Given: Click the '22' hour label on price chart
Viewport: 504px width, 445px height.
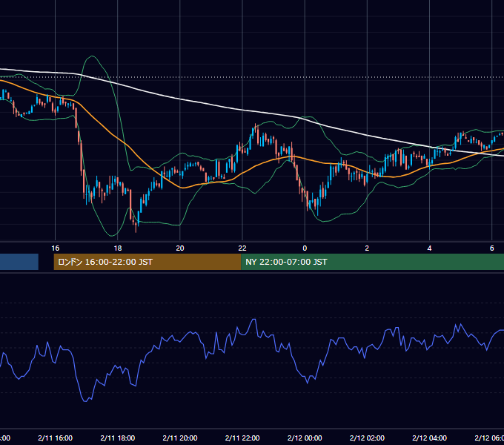Looking at the screenshot, I should [242, 248].
